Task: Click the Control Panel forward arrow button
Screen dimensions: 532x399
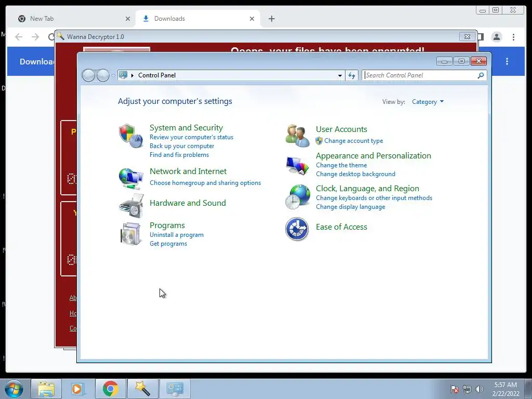Action: [103, 75]
